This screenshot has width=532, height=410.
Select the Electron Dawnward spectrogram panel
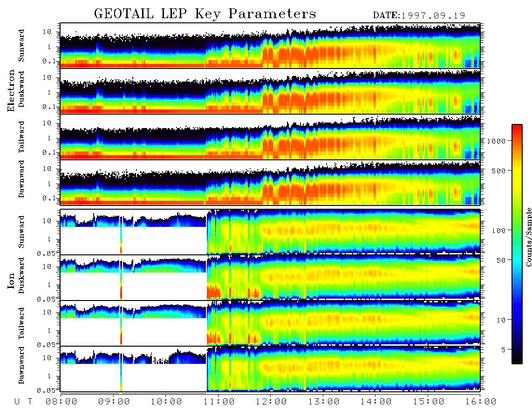(270, 183)
